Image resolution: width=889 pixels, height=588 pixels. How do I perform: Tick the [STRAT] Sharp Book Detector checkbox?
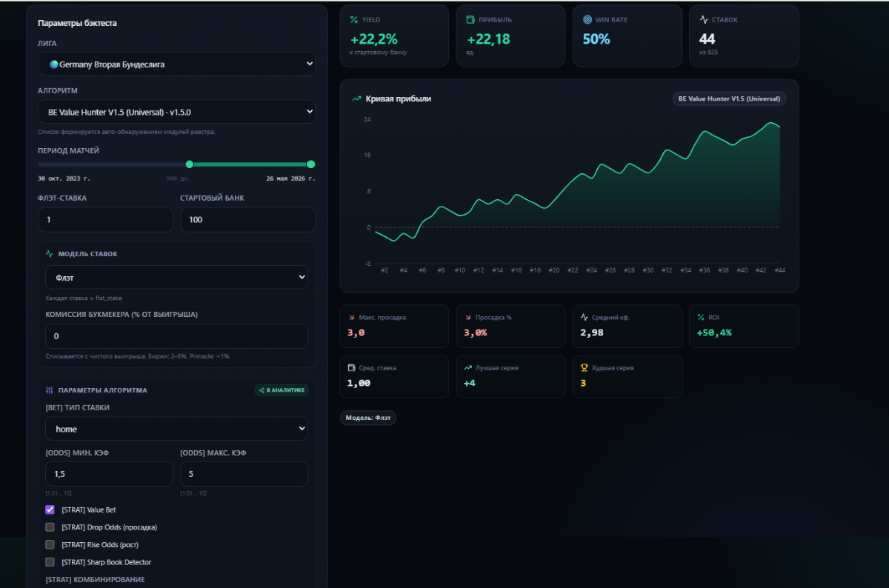pyautogui.click(x=50, y=562)
